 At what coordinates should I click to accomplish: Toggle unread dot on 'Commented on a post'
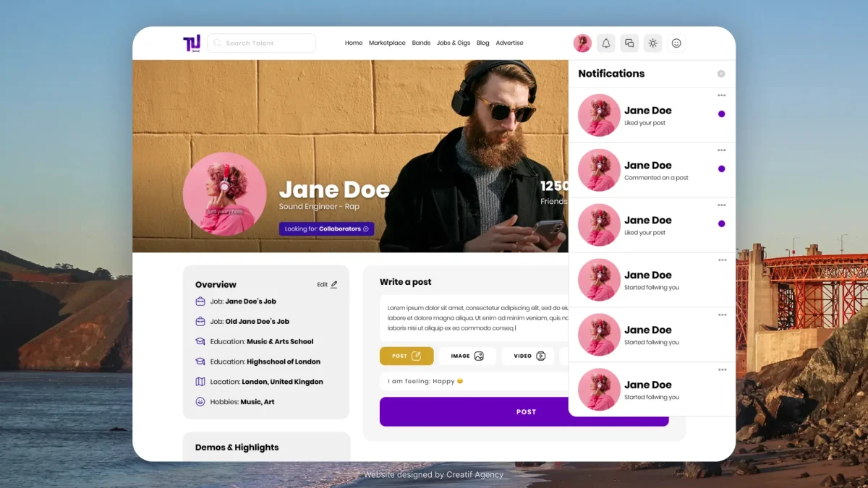coord(721,169)
